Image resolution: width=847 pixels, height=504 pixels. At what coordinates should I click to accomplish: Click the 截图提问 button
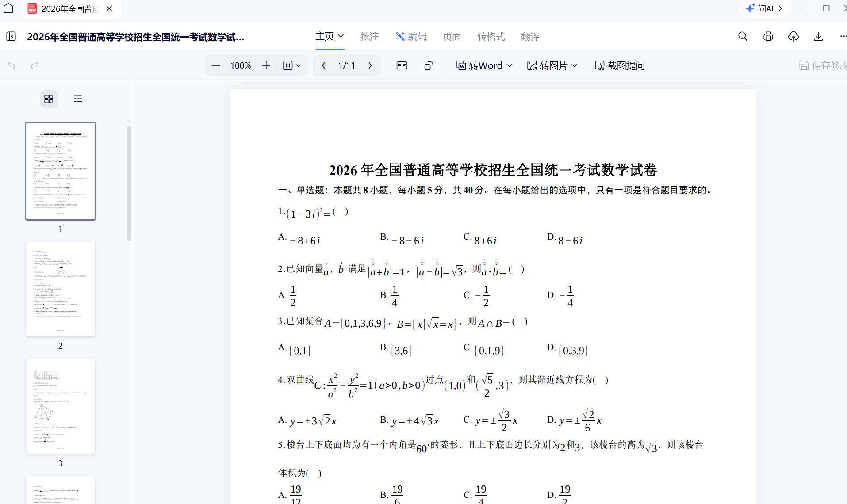[x=620, y=65]
